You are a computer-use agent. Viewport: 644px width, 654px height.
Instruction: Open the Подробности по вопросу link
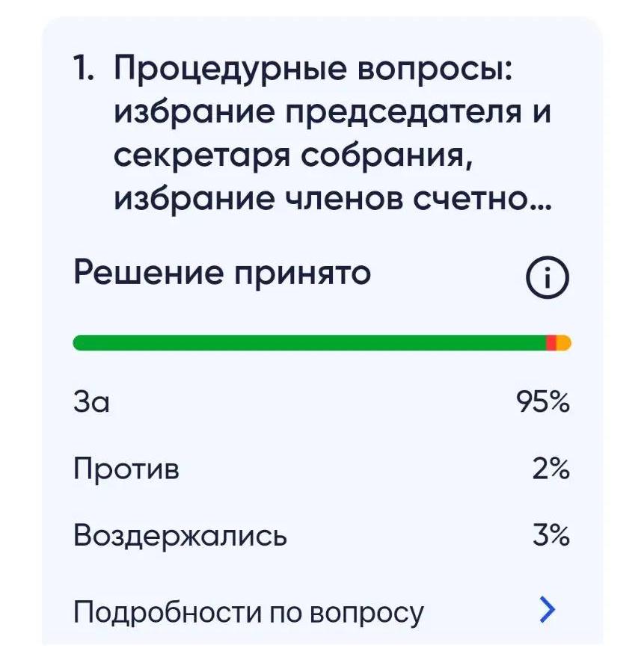point(248,613)
